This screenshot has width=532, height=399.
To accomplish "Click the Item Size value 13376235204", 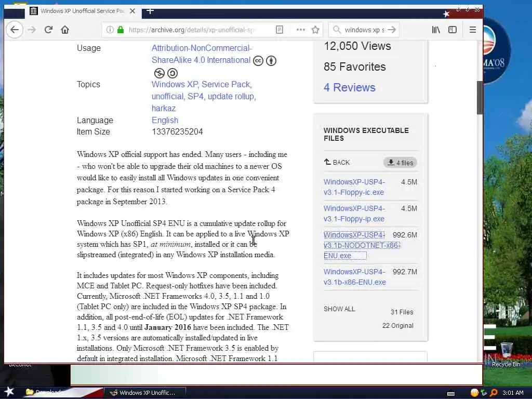I will point(177,131).
